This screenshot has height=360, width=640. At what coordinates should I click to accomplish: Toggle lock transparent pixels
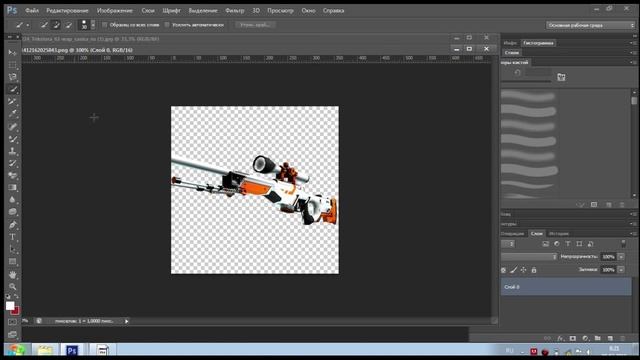tap(504, 270)
